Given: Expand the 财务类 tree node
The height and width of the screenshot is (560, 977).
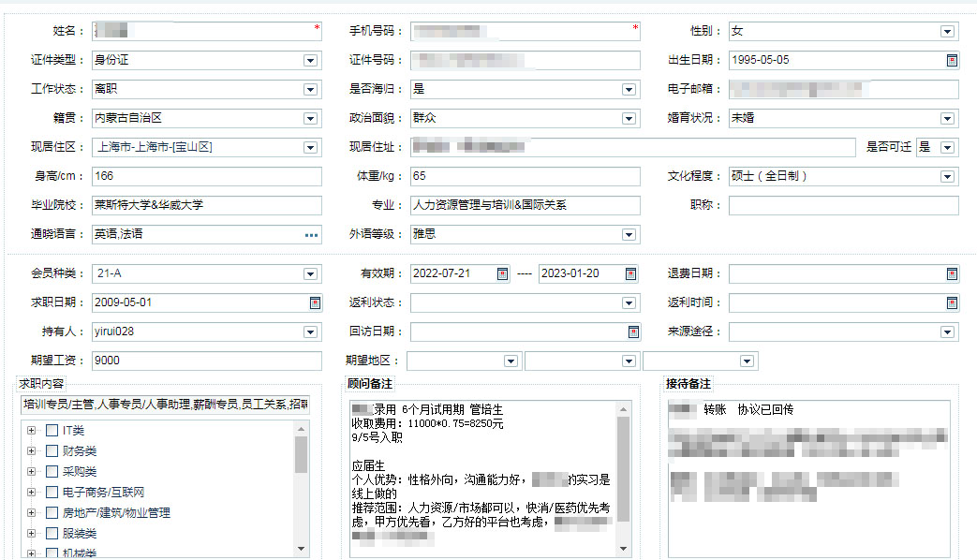Looking at the screenshot, I should pyautogui.click(x=31, y=451).
